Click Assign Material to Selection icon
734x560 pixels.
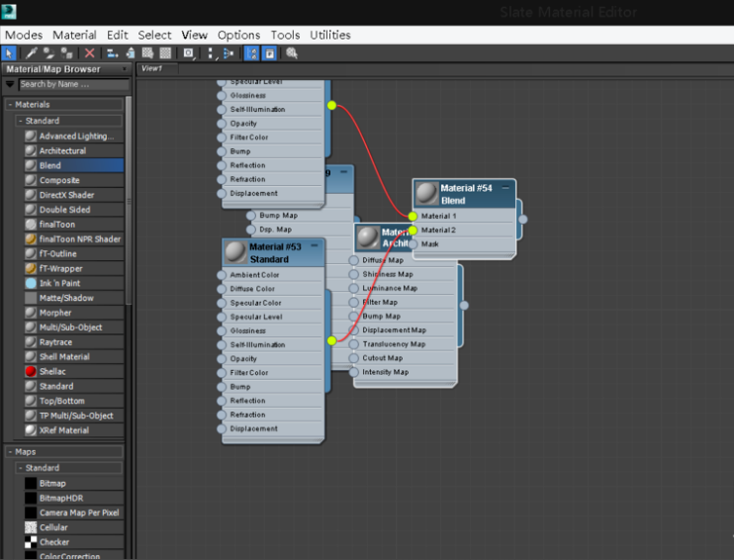pos(67,53)
